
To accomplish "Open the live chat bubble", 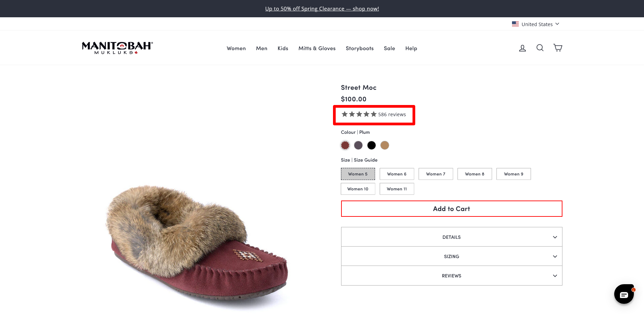I will (x=624, y=294).
